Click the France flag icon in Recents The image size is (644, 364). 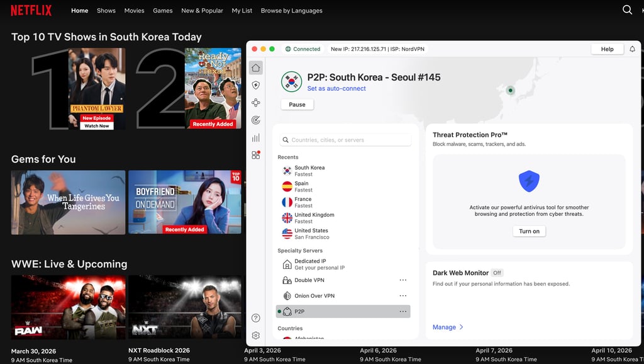tap(287, 202)
